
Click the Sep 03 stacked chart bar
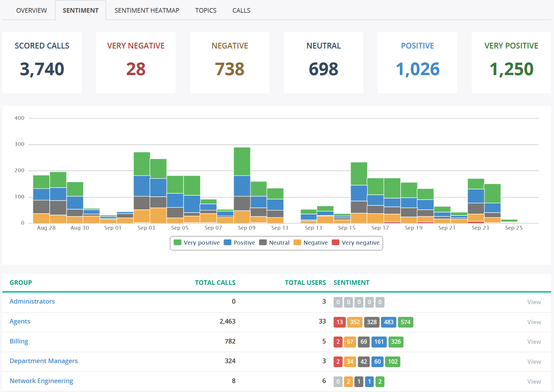pos(142,187)
